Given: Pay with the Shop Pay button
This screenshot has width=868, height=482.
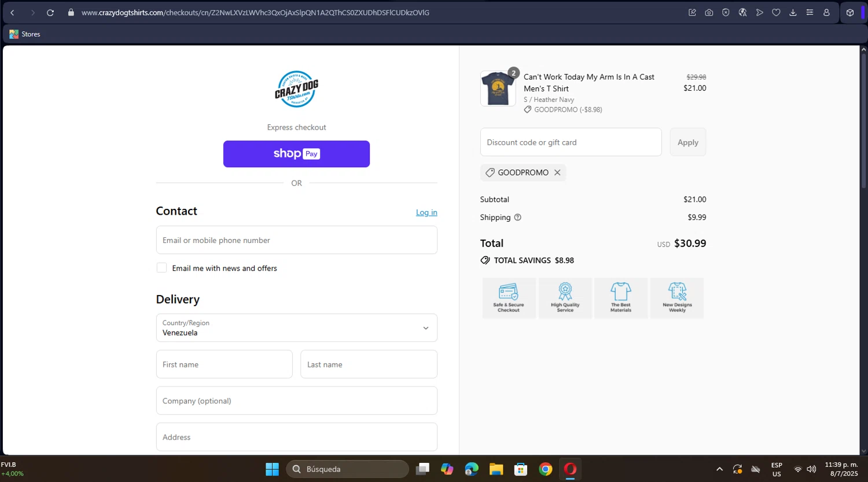Looking at the screenshot, I should click(296, 154).
